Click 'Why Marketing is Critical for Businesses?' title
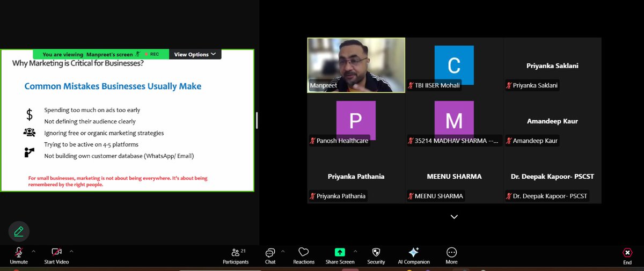This screenshot has width=644, height=271. (x=78, y=64)
